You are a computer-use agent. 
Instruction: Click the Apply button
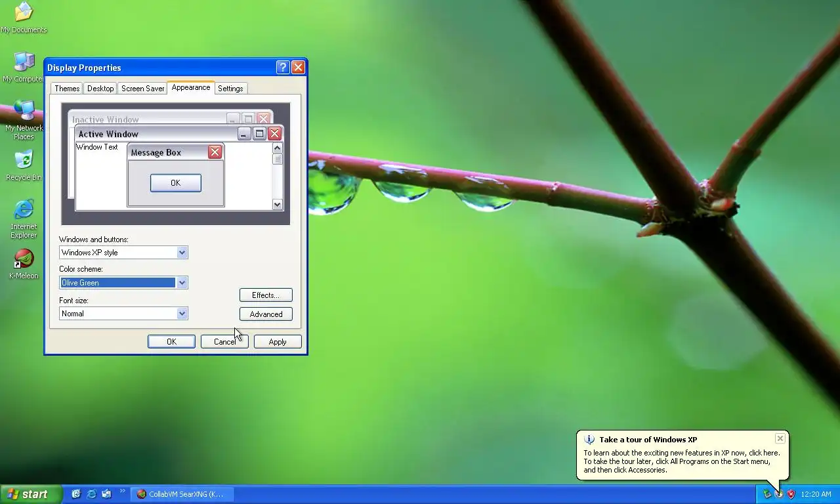click(x=278, y=342)
